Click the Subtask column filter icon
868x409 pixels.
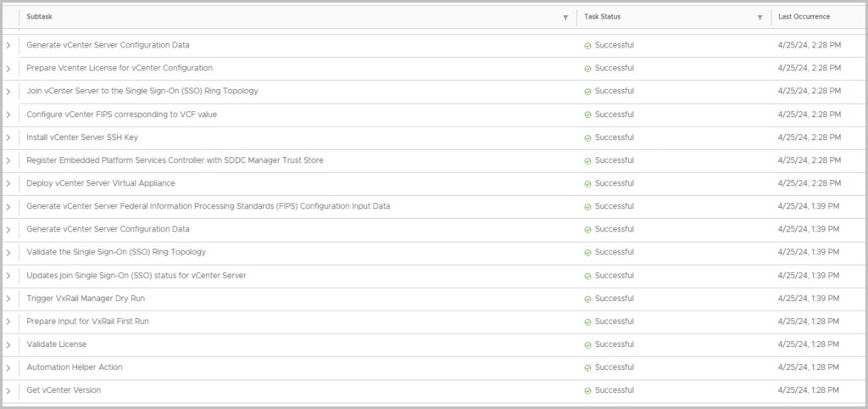565,17
